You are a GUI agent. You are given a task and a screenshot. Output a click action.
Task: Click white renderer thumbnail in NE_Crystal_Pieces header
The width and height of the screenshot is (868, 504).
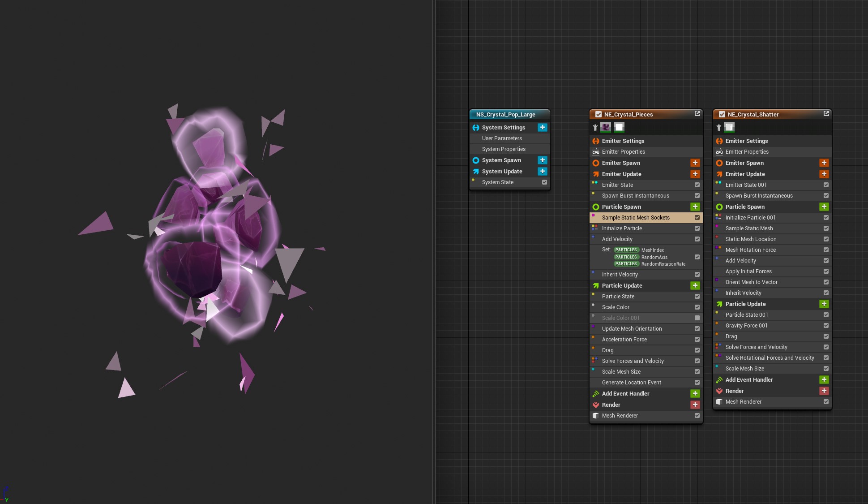click(x=619, y=127)
